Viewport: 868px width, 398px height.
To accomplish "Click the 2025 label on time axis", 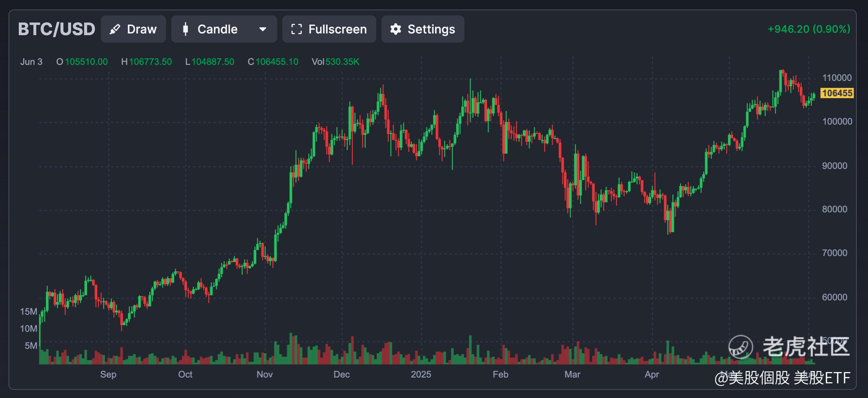I will (x=421, y=374).
